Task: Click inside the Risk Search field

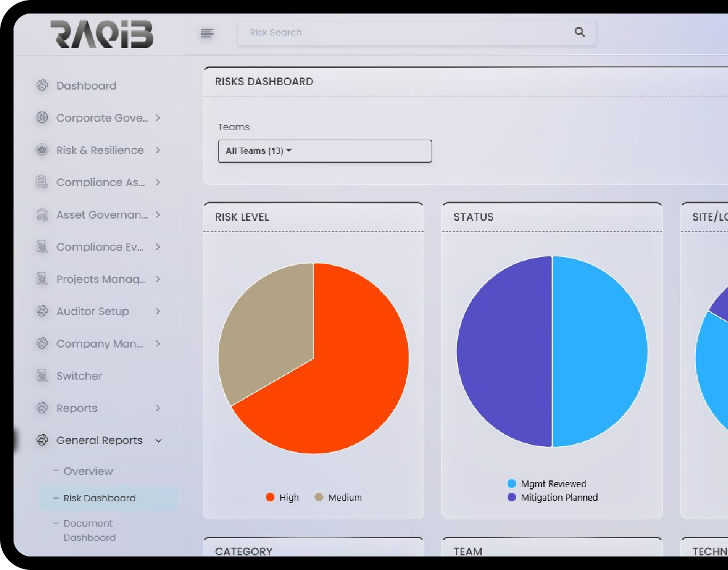Action: (406, 33)
